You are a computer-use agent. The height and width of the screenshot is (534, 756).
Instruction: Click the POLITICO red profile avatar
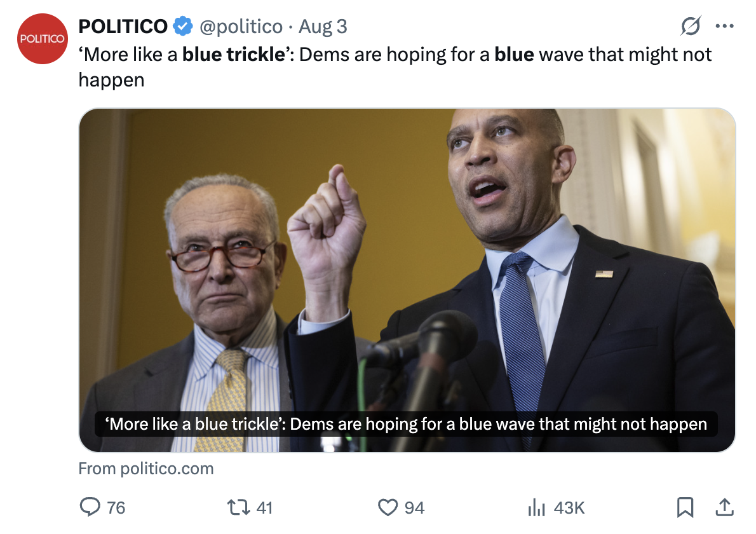tap(42, 39)
